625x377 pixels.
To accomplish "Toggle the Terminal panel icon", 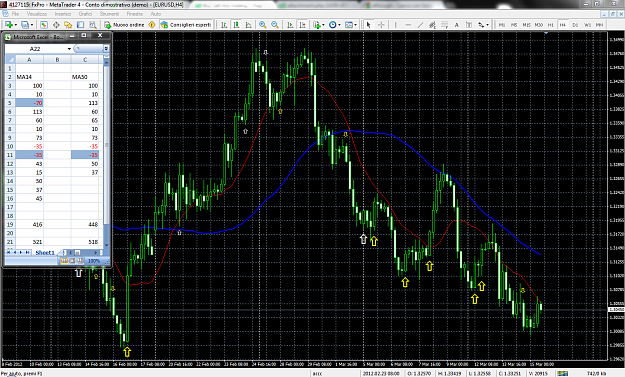I will click(x=80, y=25).
